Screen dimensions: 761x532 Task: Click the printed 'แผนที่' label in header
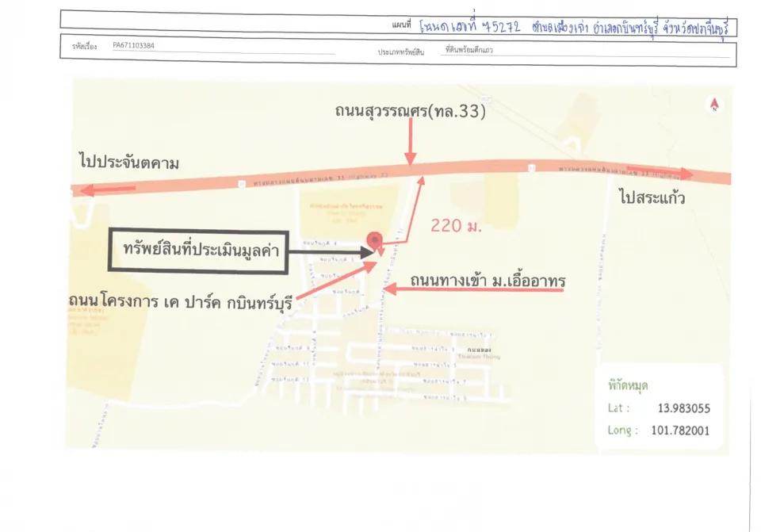click(401, 25)
